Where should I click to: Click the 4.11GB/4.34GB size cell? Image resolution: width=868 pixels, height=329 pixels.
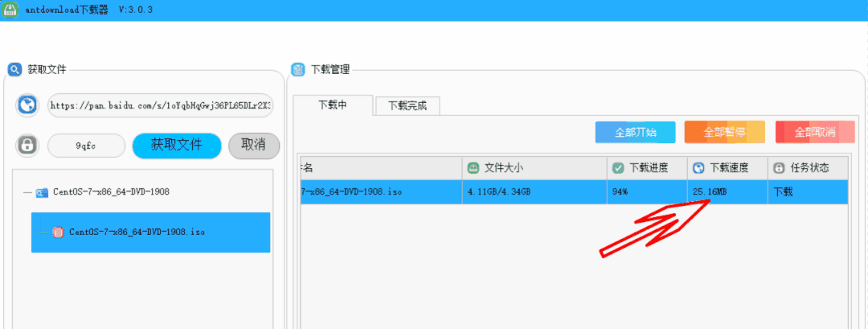tap(534, 192)
